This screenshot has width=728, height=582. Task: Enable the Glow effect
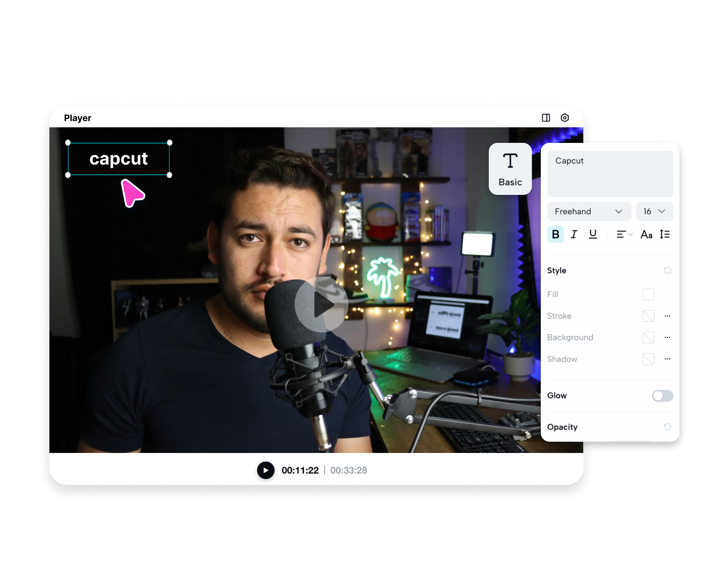[662, 396]
